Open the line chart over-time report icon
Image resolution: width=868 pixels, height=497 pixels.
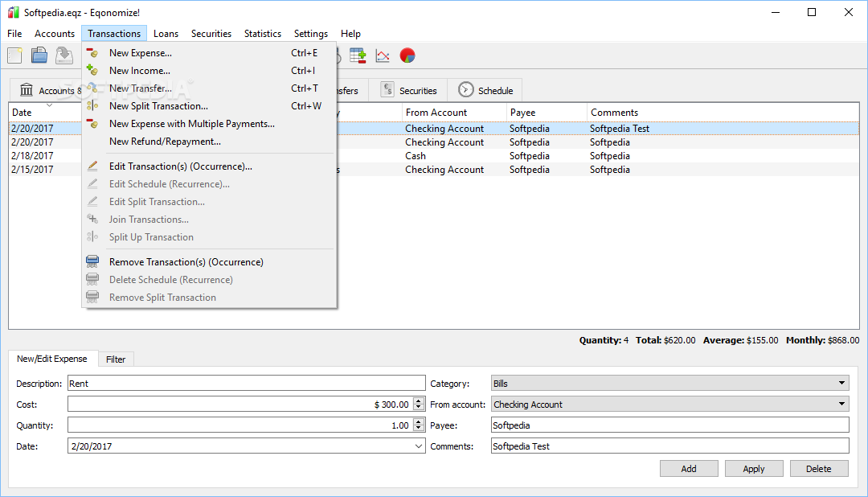[x=383, y=55]
